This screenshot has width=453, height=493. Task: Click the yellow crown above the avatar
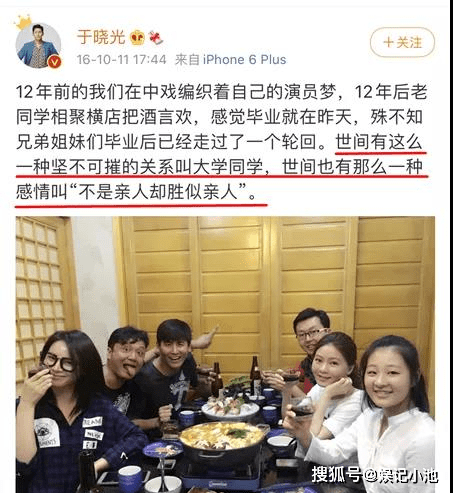click(x=23, y=22)
